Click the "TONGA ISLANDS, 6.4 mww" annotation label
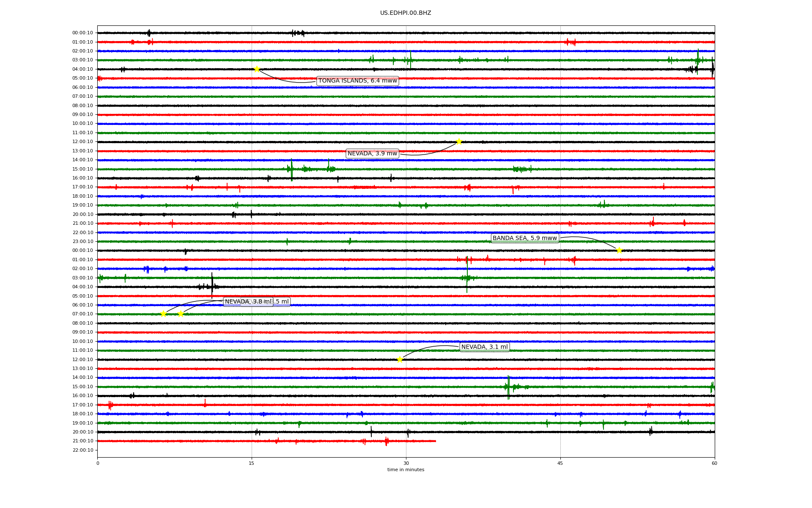This screenshot has height=508, width=812. pos(358,81)
